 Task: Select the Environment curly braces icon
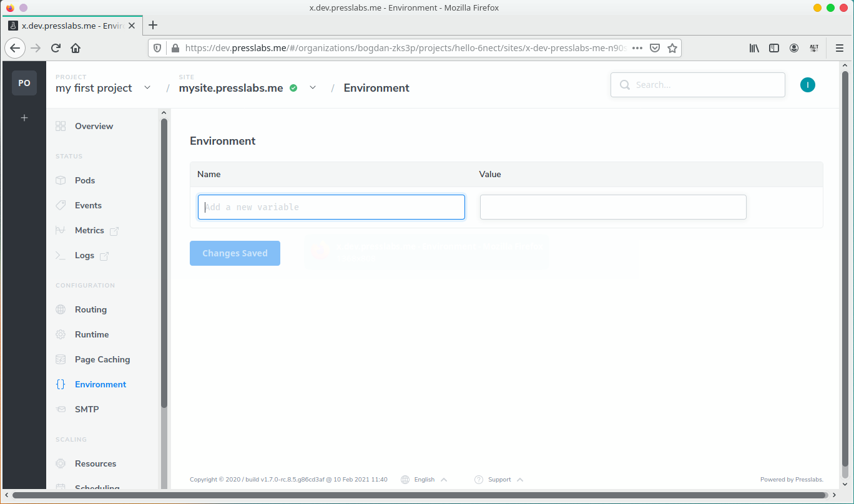click(61, 384)
